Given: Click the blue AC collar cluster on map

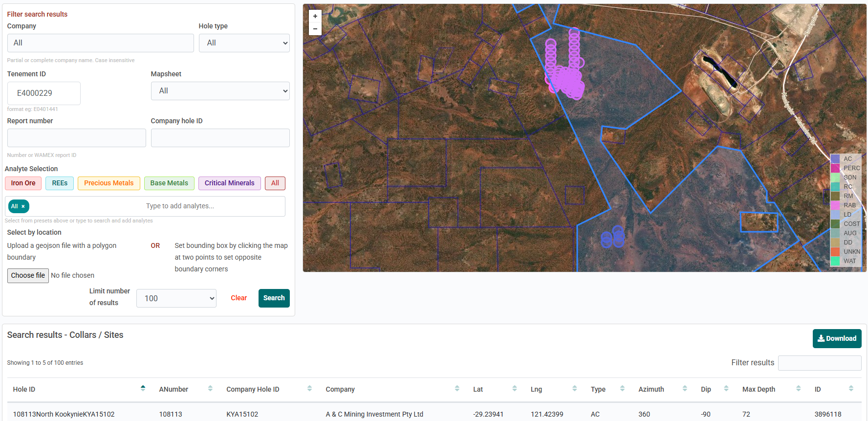Looking at the screenshot, I should tap(613, 237).
